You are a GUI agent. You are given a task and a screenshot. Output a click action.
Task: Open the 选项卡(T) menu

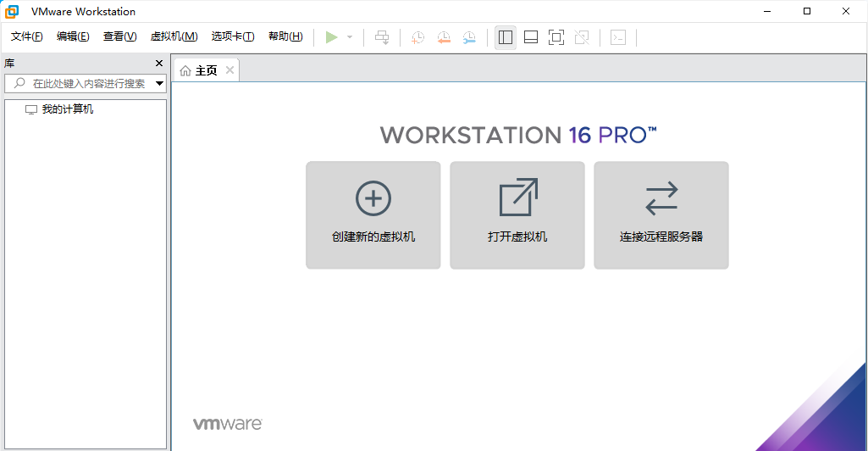point(233,36)
